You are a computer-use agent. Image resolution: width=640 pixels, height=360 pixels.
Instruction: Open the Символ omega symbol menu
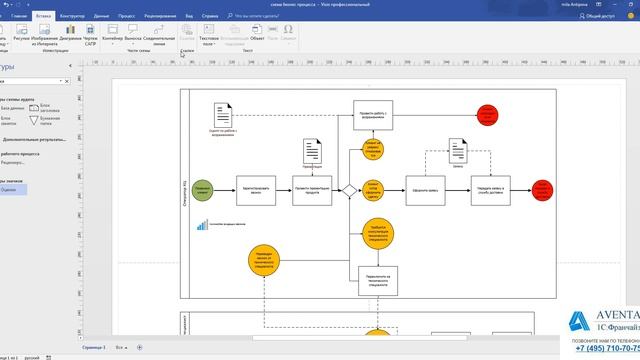[x=288, y=35]
